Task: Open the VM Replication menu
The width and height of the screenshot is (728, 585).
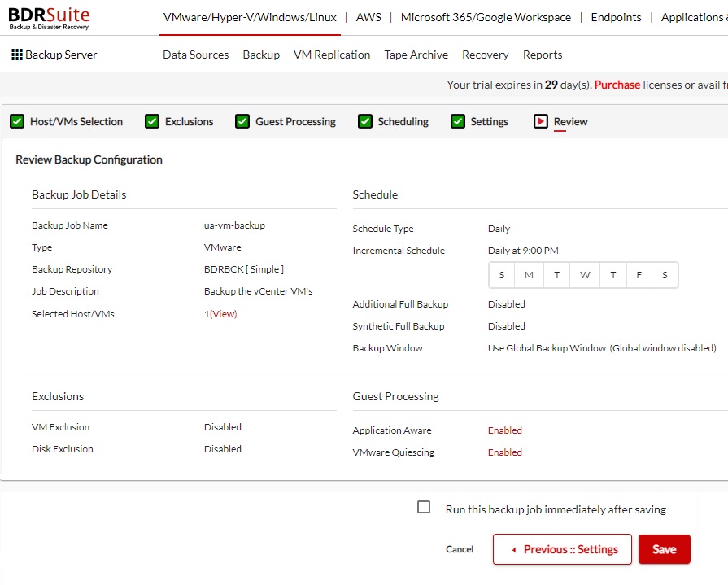Action: pos(332,55)
